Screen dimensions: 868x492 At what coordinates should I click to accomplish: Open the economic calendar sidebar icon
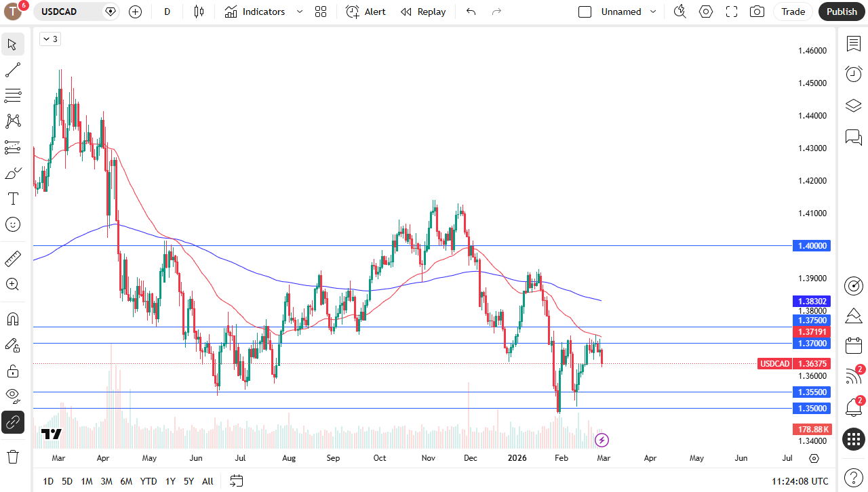click(854, 346)
